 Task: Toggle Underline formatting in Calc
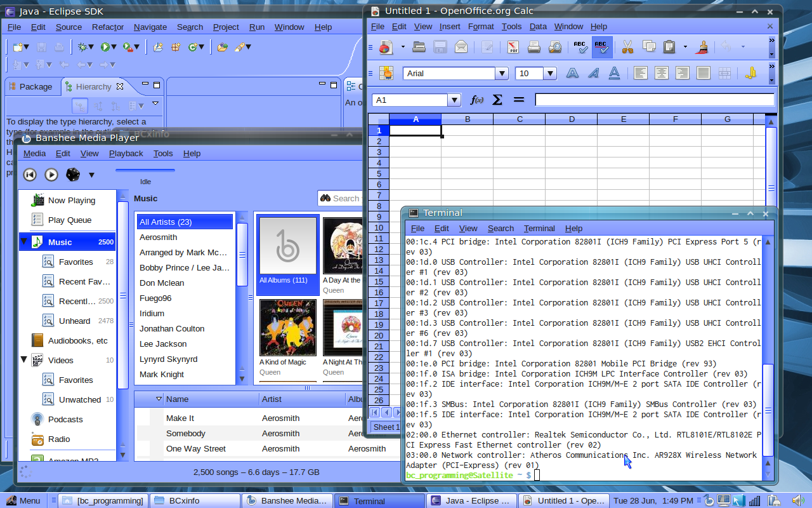614,73
